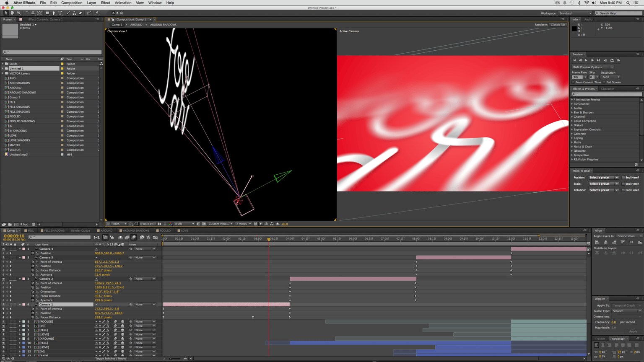The width and height of the screenshot is (644, 362).
Task: Collapse the Camera 1 layer properties
Action: (x=20, y=305)
